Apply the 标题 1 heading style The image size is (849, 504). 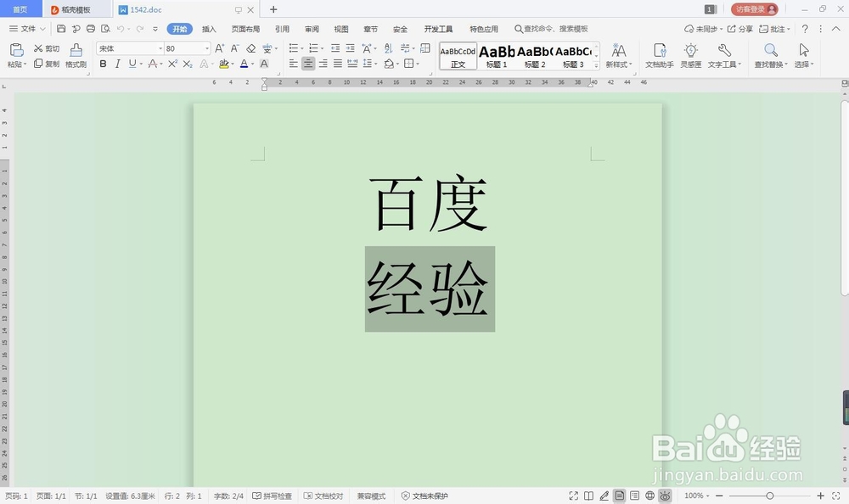coord(497,56)
